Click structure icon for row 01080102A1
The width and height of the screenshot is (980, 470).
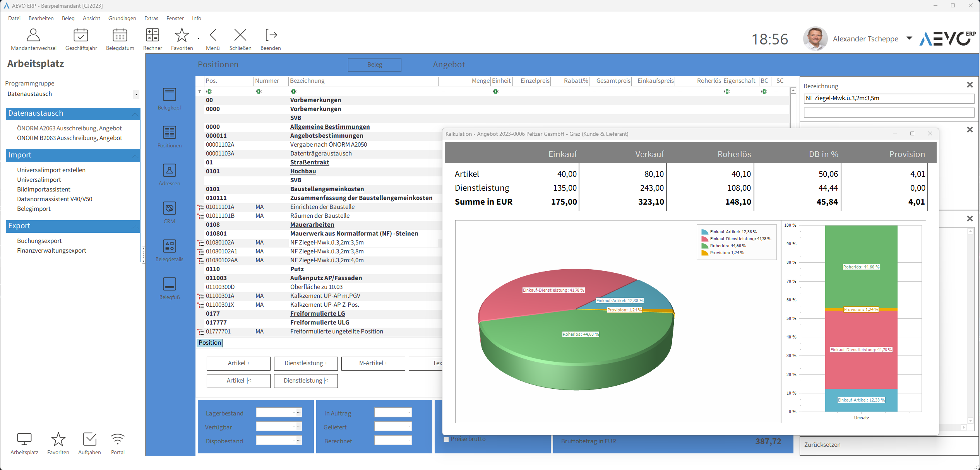pyautogui.click(x=200, y=252)
